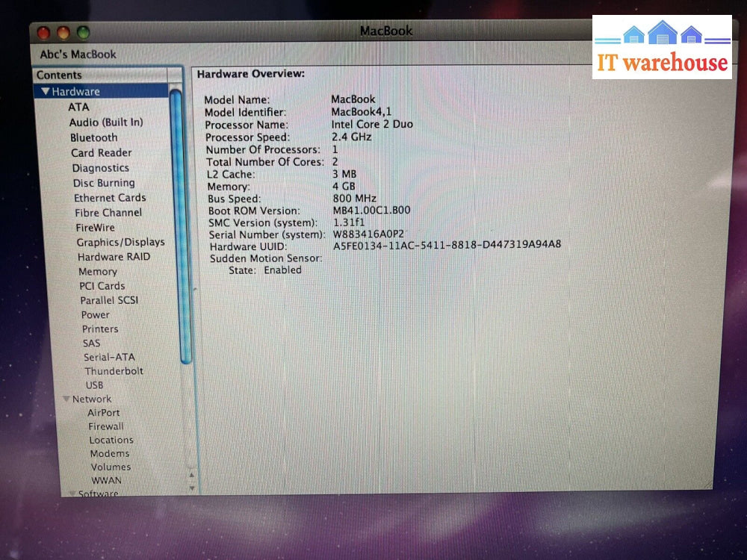This screenshot has width=747, height=560.
Task: Click the yellow minimize window button
Action: (x=63, y=32)
